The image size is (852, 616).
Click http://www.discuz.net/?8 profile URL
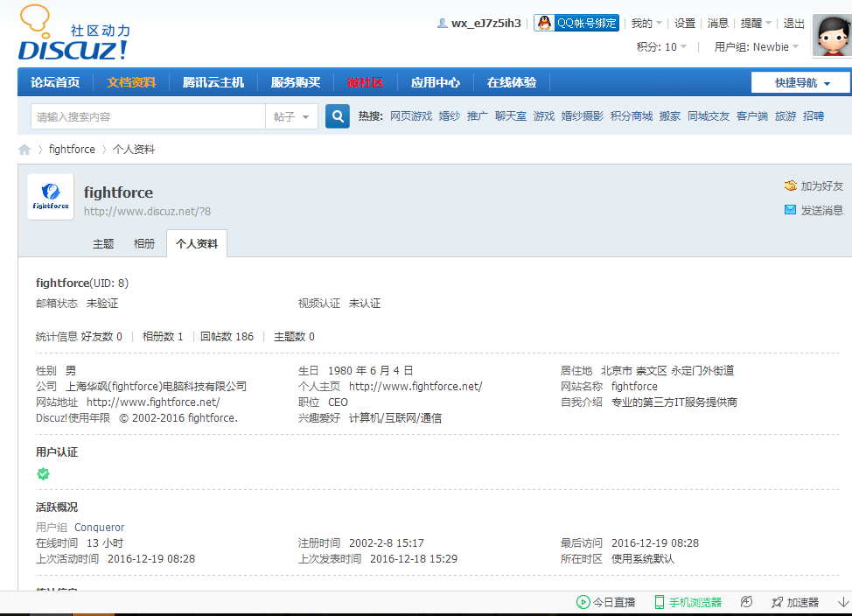click(147, 212)
